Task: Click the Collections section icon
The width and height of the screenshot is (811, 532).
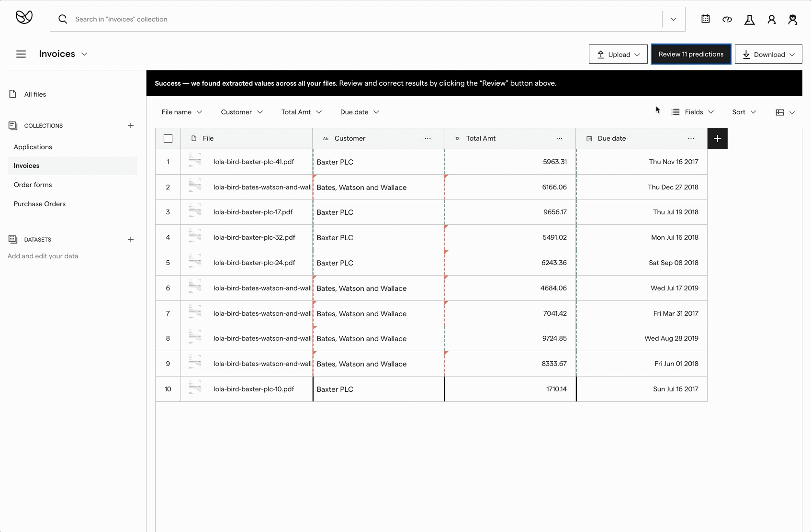Action: point(13,125)
